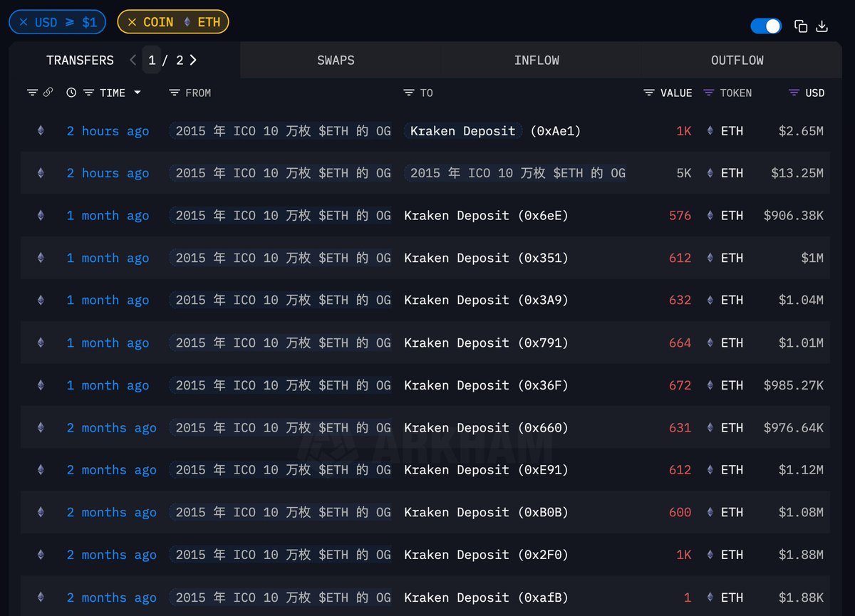855x616 pixels.
Task: Click Ethereum chain icon on the 0x2F0 row
Action: [41, 555]
